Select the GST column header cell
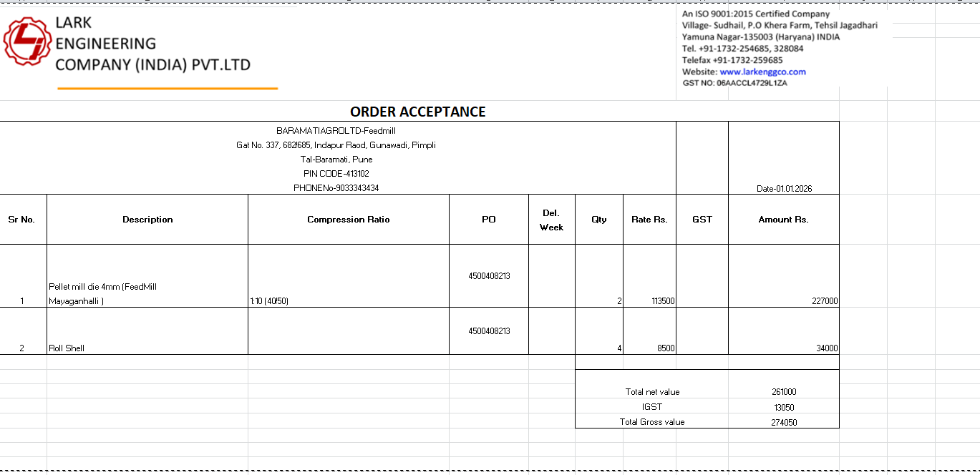Viewport: 980px width, 475px height. pos(702,220)
